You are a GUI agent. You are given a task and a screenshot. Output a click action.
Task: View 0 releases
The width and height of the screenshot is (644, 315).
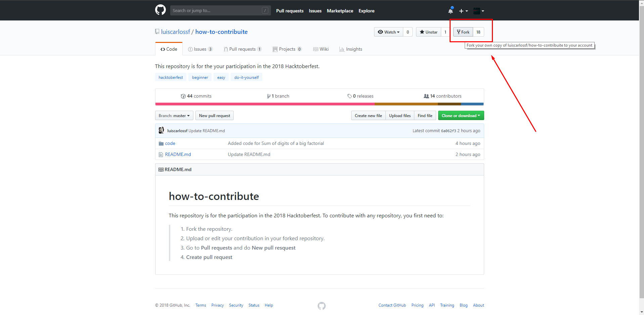point(360,96)
